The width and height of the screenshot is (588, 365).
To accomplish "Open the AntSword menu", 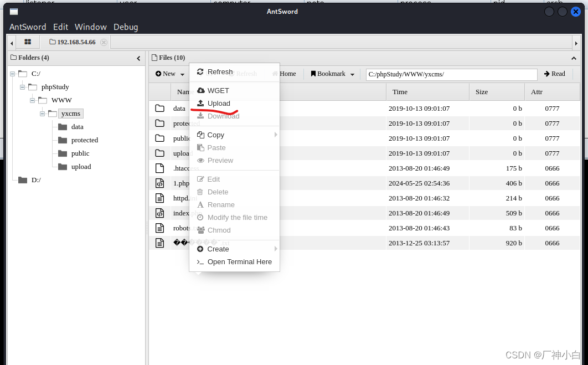I will [28, 27].
